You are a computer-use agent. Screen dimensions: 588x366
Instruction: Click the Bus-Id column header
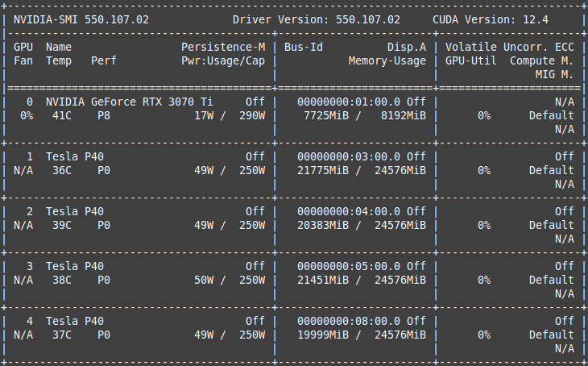[304, 47]
